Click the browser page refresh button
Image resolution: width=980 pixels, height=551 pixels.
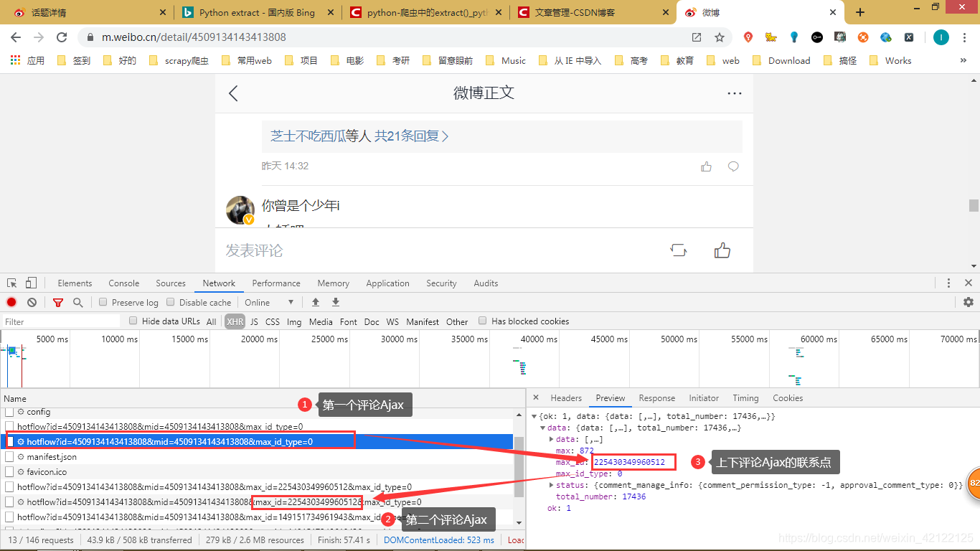pos(62,37)
